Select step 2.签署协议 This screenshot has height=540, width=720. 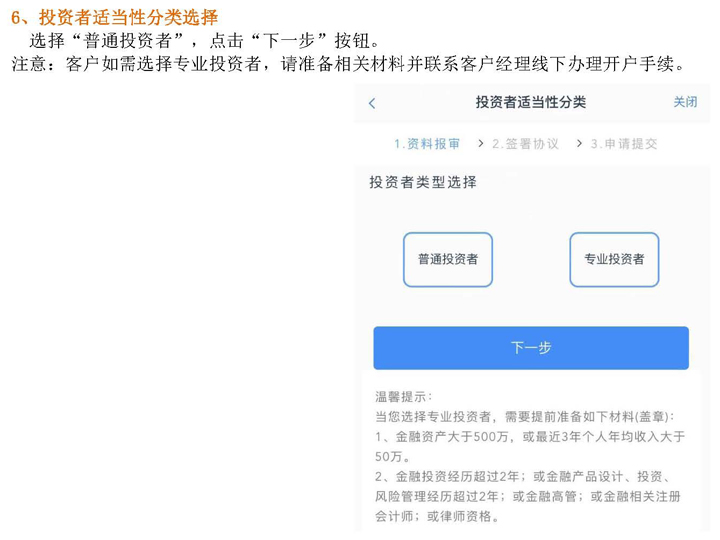click(x=525, y=144)
